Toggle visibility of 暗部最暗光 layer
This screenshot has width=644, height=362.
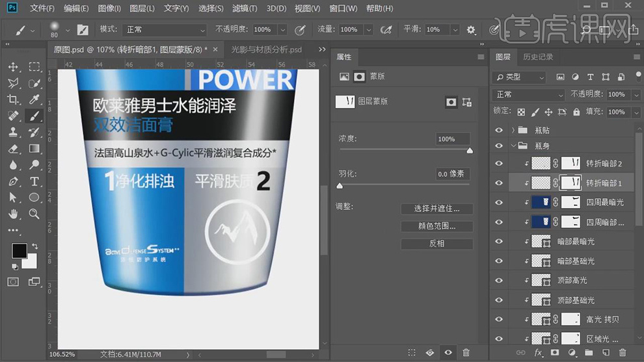pyautogui.click(x=499, y=242)
